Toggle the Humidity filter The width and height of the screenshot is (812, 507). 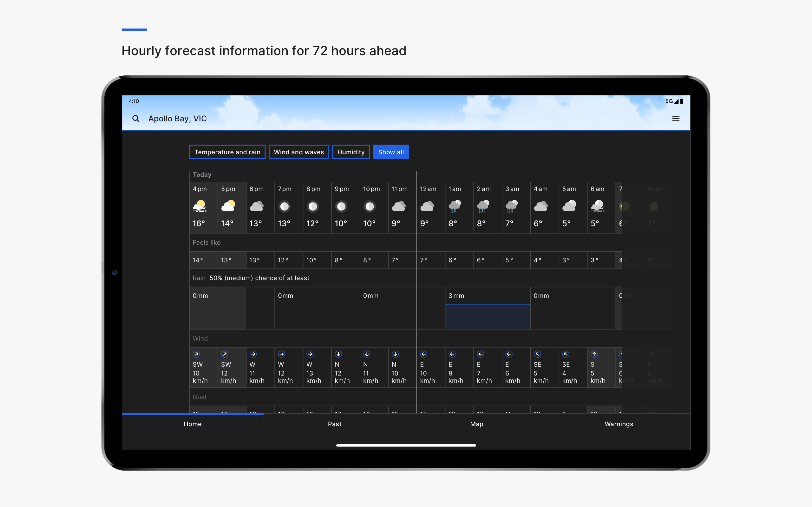pos(350,152)
